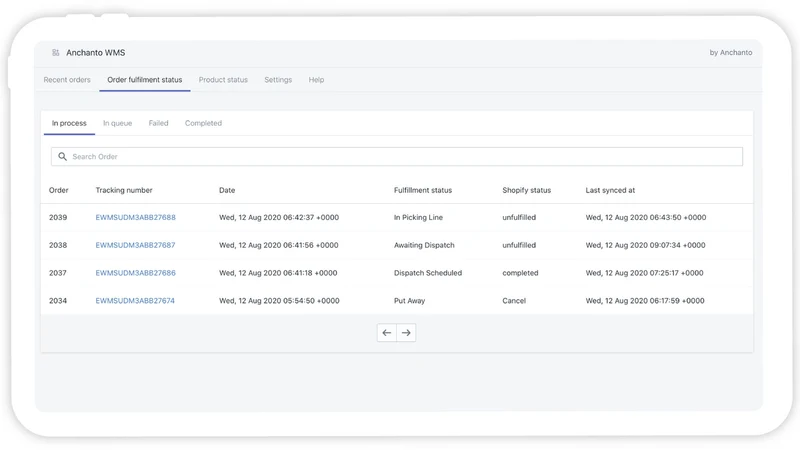Select order number 2038
Viewport: 800px width, 450px height.
(58, 245)
